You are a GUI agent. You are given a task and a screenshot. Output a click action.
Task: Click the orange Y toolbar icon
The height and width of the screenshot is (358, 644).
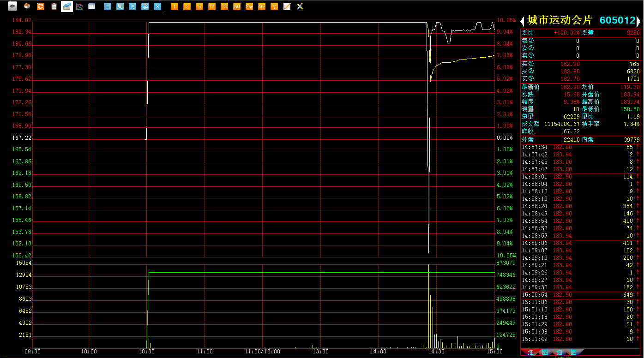(274, 6)
